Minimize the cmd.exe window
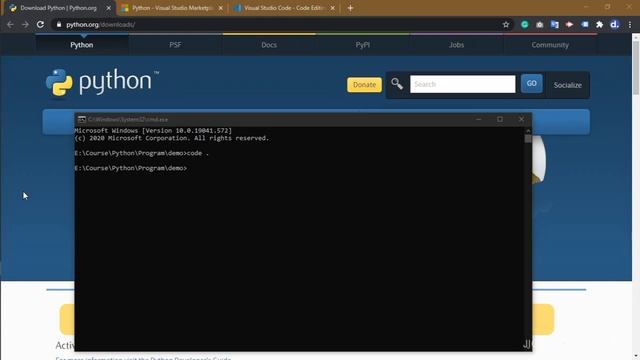The image size is (640, 360). point(479,119)
